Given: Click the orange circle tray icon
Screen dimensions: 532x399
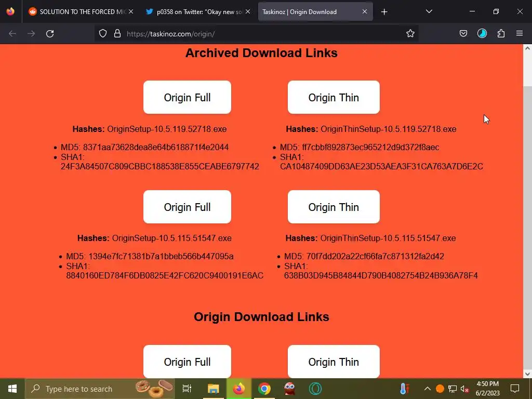Looking at the screenshot, I should 440,389.
